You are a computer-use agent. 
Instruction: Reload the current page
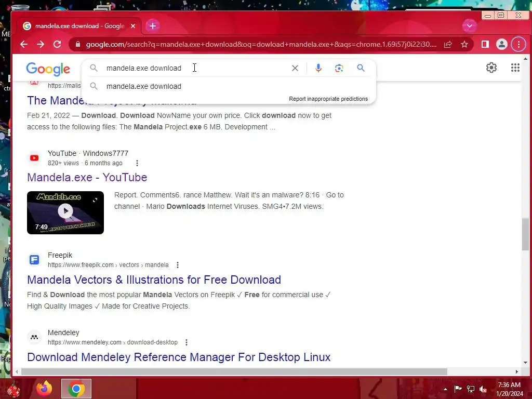[57, 44]
